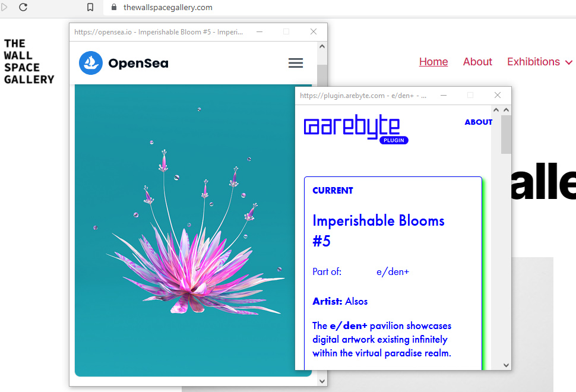
Task: Close the arebyte plugin popup window
Action: click(498, 95)
